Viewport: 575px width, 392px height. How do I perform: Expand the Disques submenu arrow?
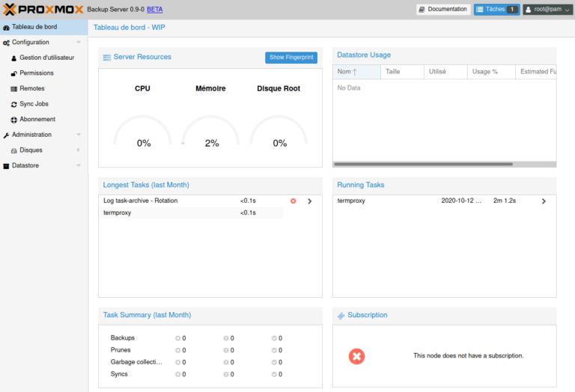coord(79,150)
